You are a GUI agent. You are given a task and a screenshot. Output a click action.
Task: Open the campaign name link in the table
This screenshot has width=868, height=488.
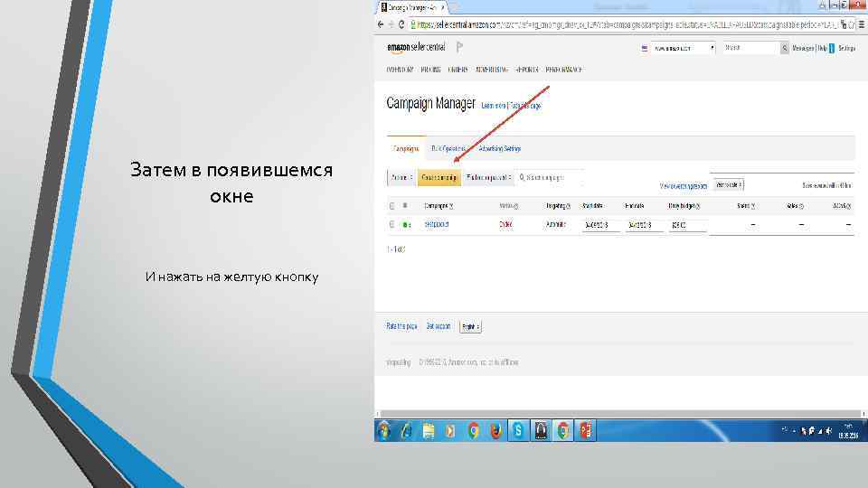coord(436,225)
